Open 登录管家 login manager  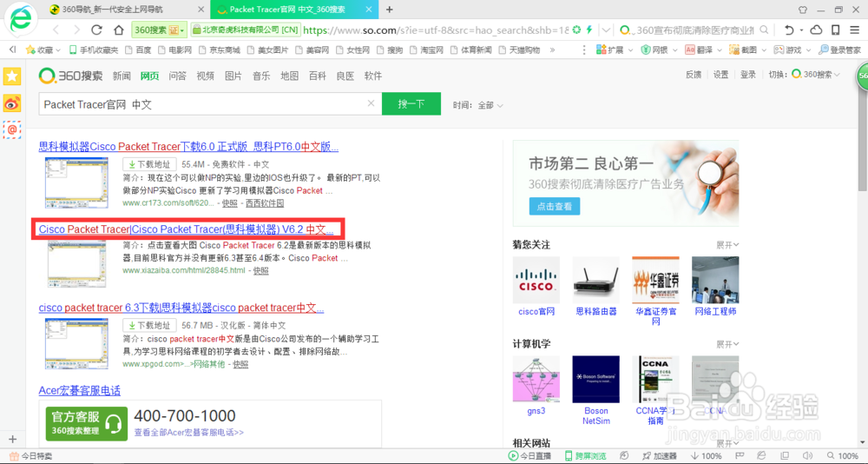point(839,50)
